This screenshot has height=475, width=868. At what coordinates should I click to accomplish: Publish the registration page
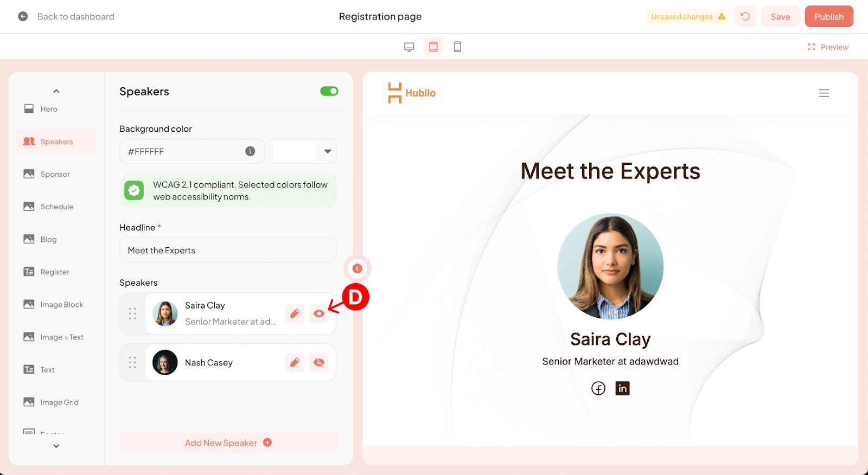[x=829, y=16]
